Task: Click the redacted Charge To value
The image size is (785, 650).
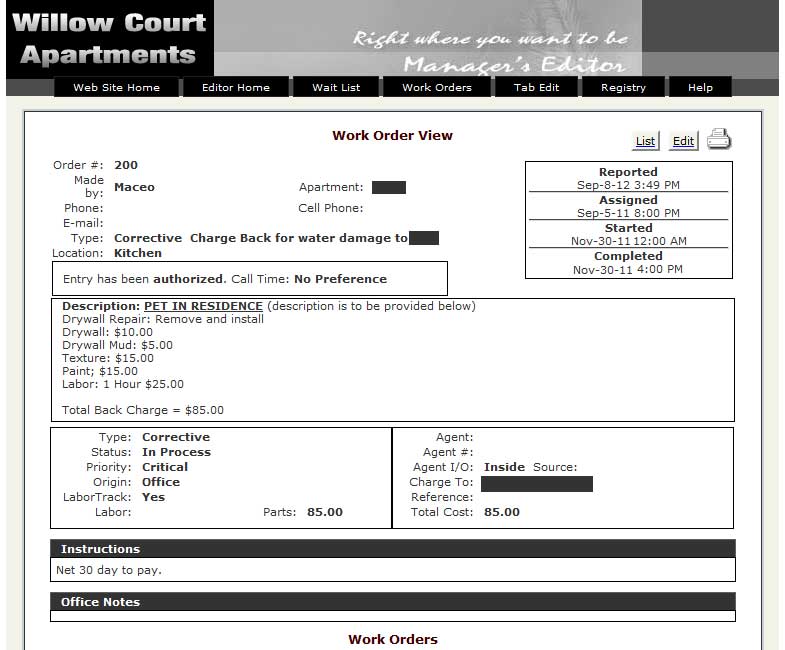Action: click(x=536, y=483)
